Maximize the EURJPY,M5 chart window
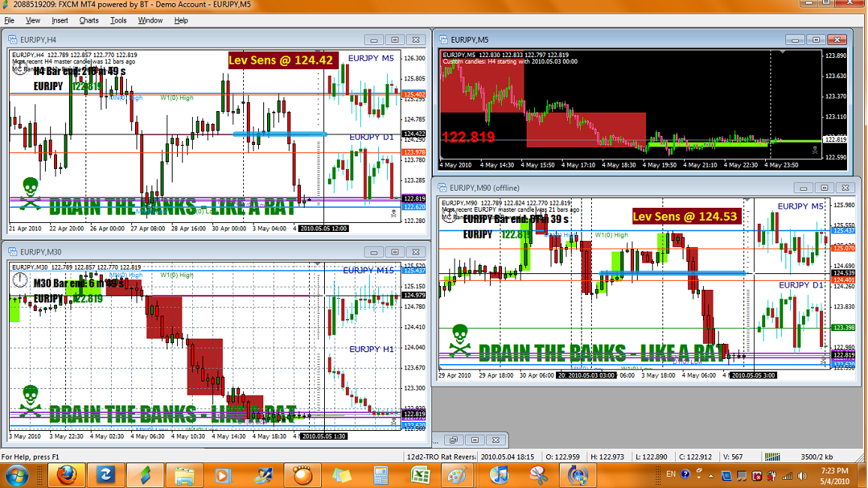 (x=816, y=40)
